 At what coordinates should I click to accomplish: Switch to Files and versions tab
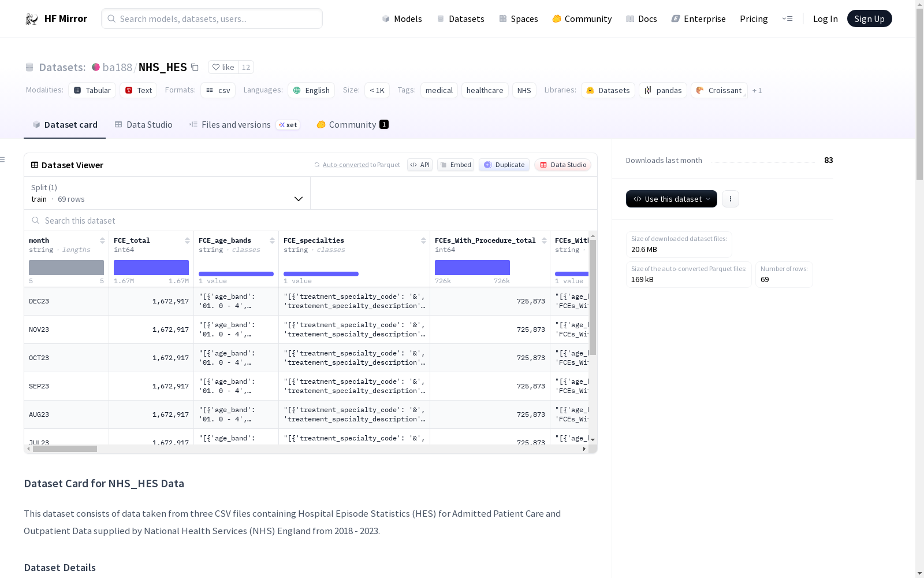[x=244, y=125]
